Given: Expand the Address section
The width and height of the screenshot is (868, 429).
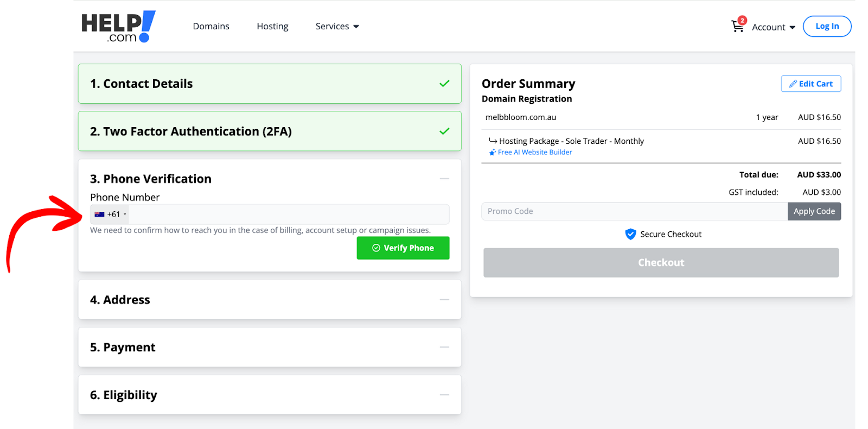Looking at the screenshot, I should coord(444,300).
